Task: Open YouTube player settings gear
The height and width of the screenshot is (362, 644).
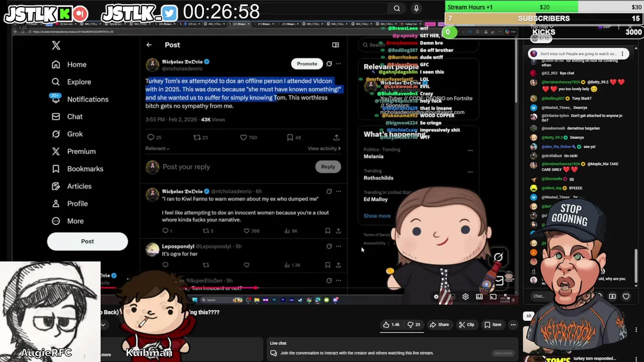Action: pyautogui.click(x=465, y=297)
